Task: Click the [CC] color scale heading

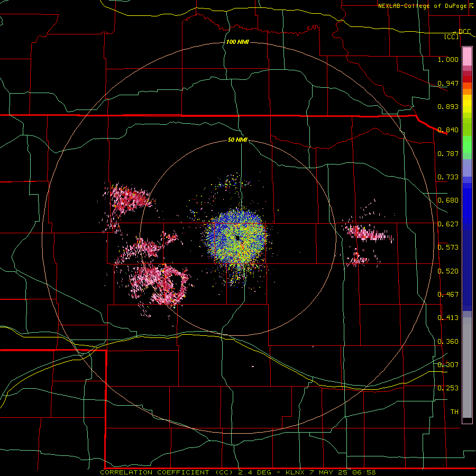Action: pos(452,36)
